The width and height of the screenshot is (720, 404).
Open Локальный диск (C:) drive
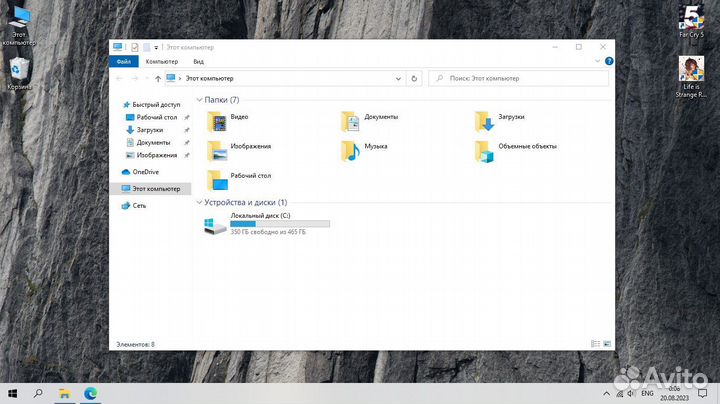tap(216, 226)
